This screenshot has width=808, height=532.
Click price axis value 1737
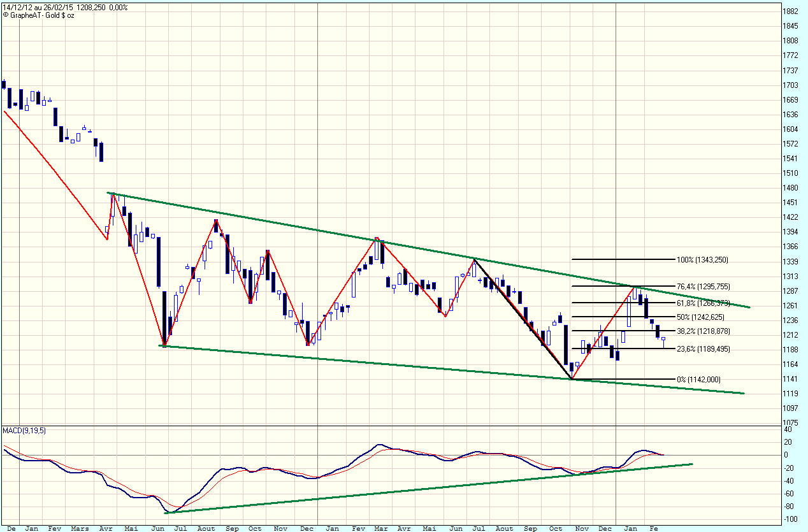coord(791,71)
